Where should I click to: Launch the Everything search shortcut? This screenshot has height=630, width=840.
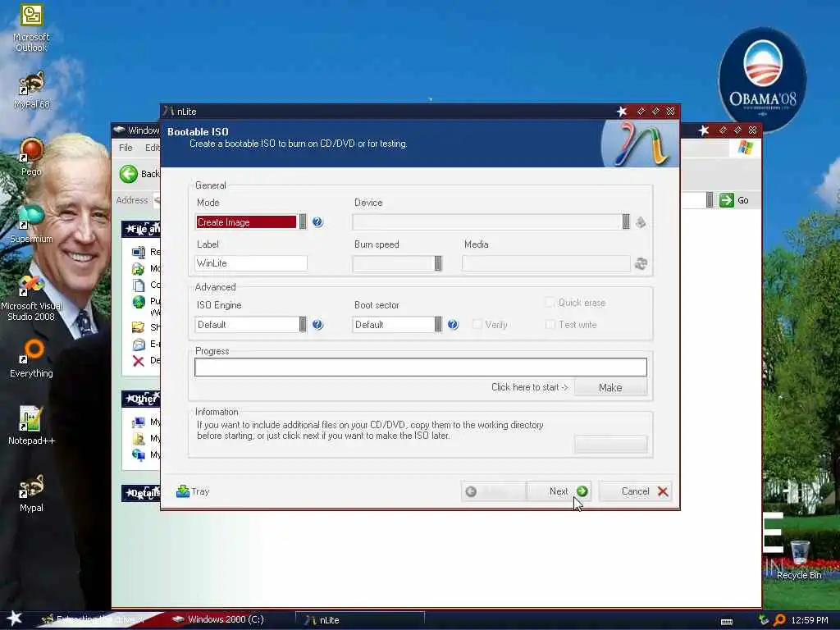coord(31,358)
